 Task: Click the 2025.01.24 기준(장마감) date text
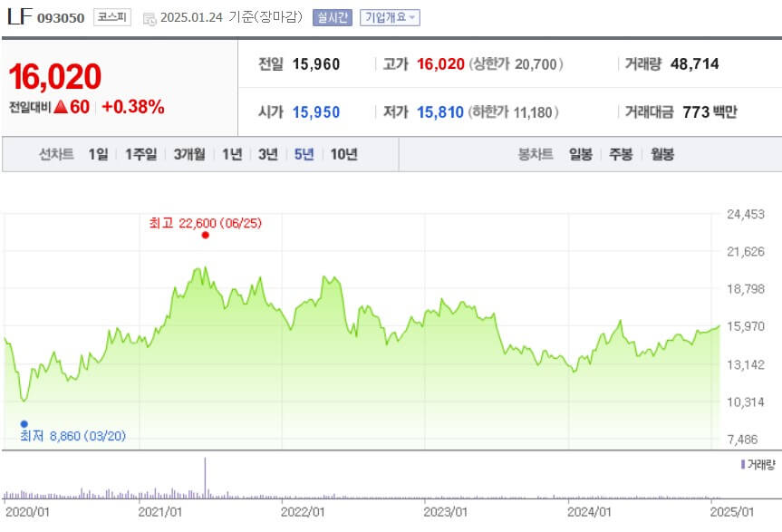(232, 17)
